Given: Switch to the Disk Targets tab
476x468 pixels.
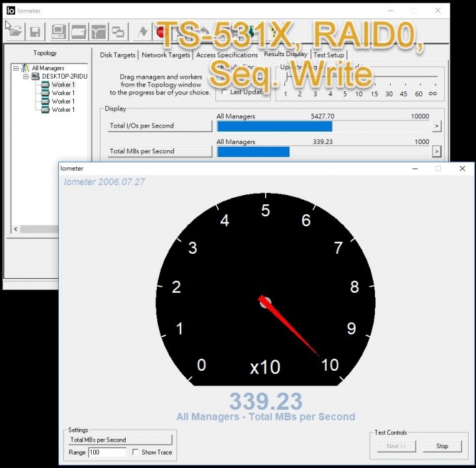Looking at the screenshot, I should (x=118, y=55).
